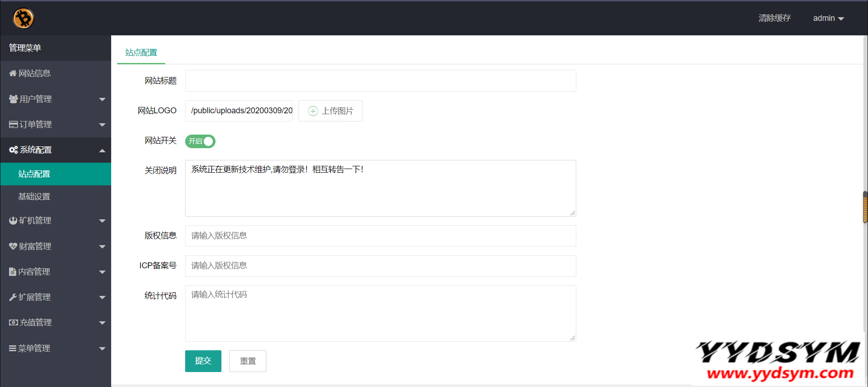The image size is (868, 387).
Task: Expand the 内容管理 menu arrow
Action: click(x=102, y=272)
